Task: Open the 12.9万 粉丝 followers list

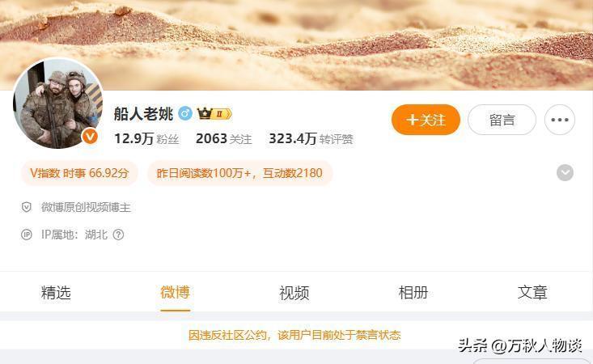Action: (146, 138)
